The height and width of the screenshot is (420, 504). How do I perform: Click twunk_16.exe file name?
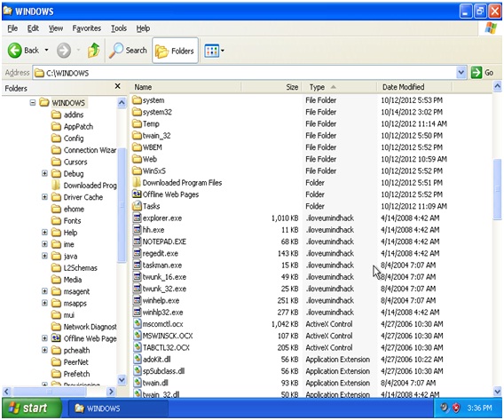[164, 277]
